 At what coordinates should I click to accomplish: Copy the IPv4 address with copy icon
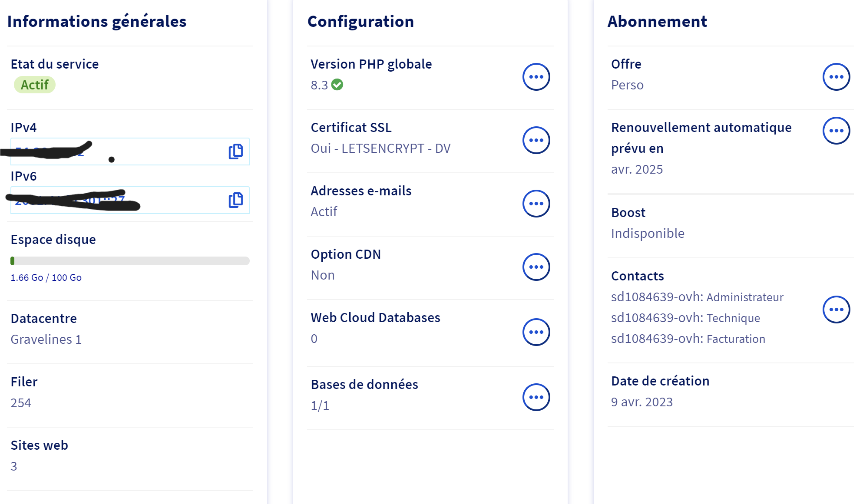[x=235, y=152]
